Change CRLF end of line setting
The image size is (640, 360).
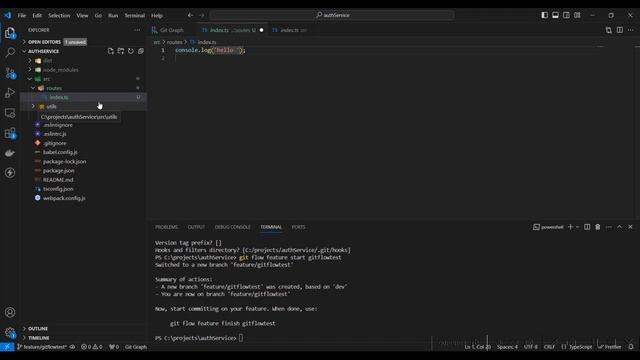[x=549, y=347]
